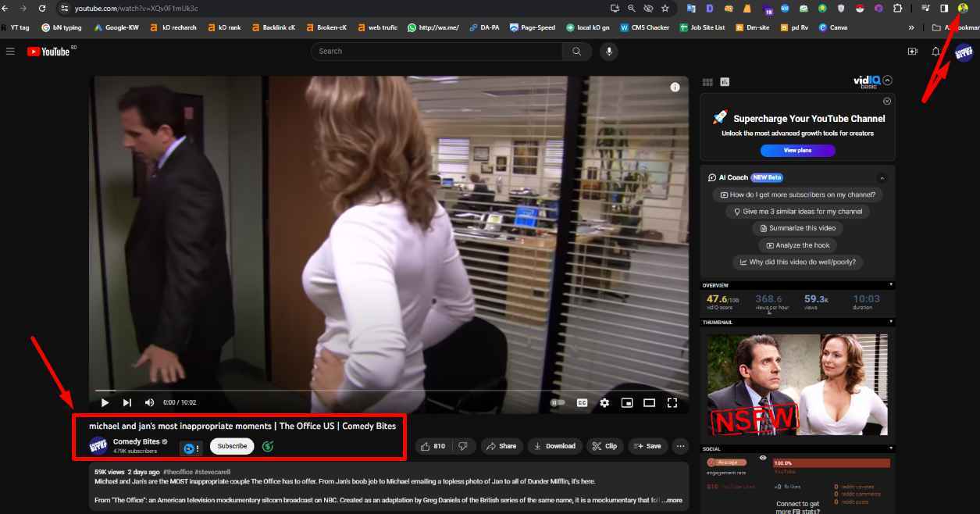
Task: Open the YouTube notifications bell
Action: pos(935,52)
